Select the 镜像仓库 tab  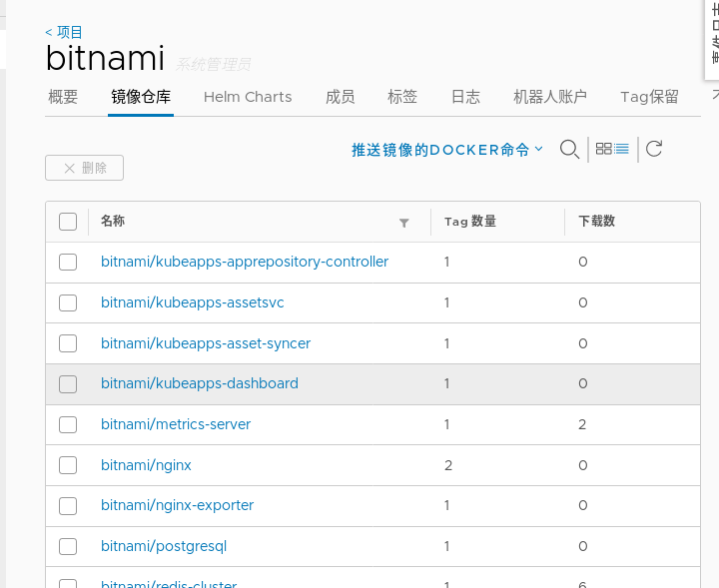[x=141, y=97]
